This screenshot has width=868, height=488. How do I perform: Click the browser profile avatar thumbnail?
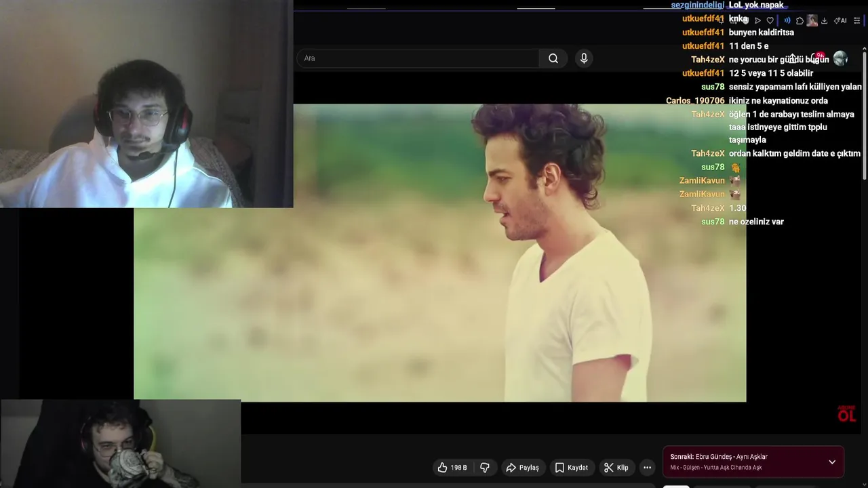[x=812, y=20]
